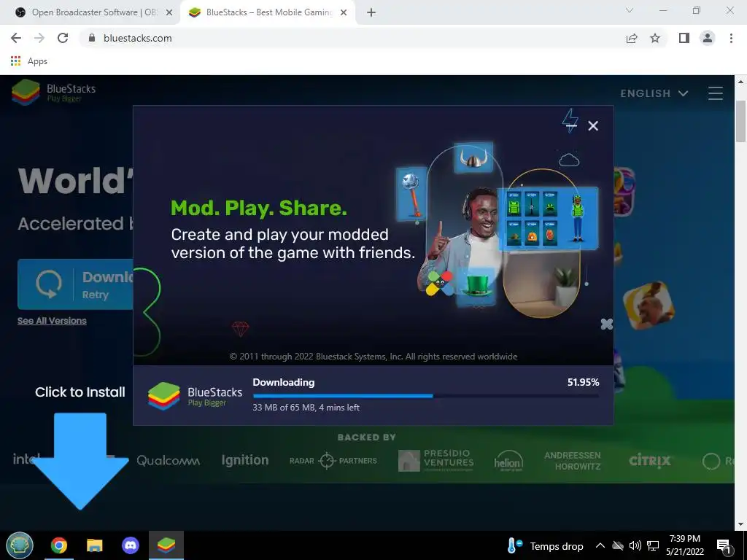Click the browser back arrow
The image size is (747, 560).
(x=16, y=38)
